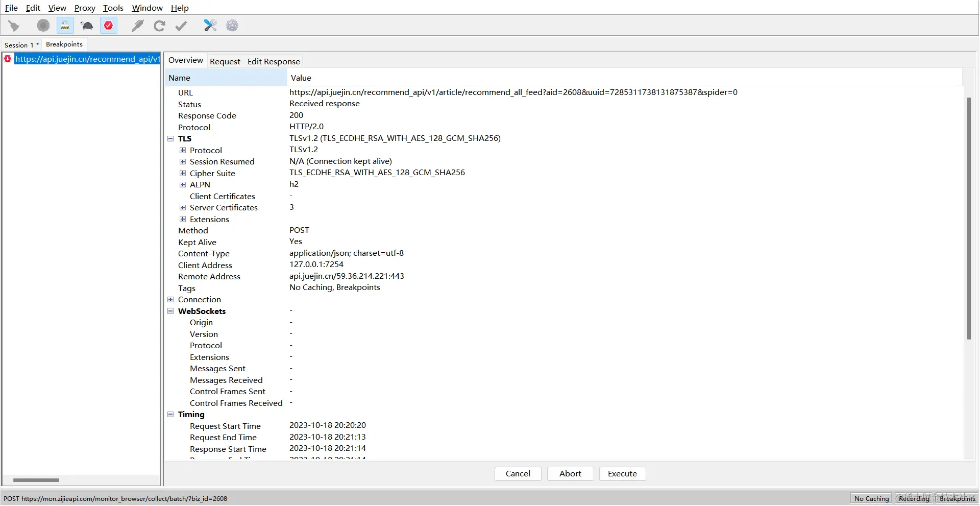
Task: Click the Cancel button
Action: (x=518, y=474)
